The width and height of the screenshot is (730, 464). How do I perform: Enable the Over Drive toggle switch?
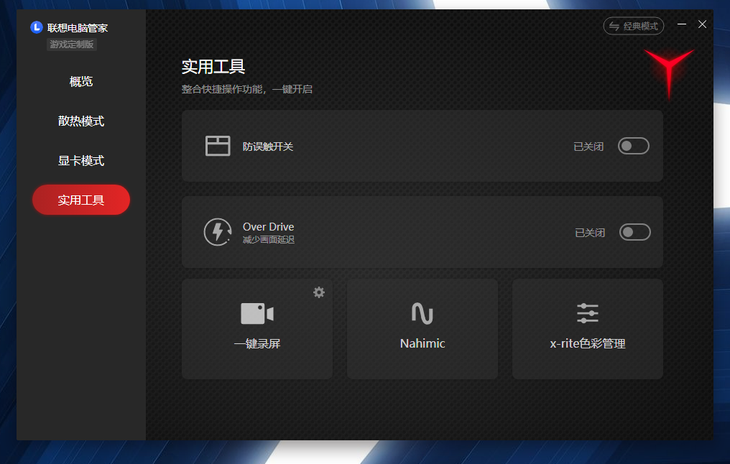pos(634,232)
